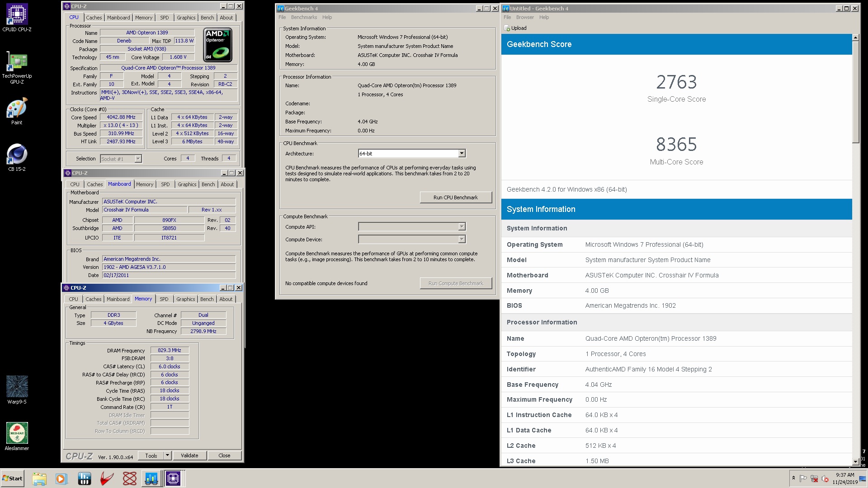Click the Close button at CPU-Z bottom
868x488 pixels.
(224, 455)
